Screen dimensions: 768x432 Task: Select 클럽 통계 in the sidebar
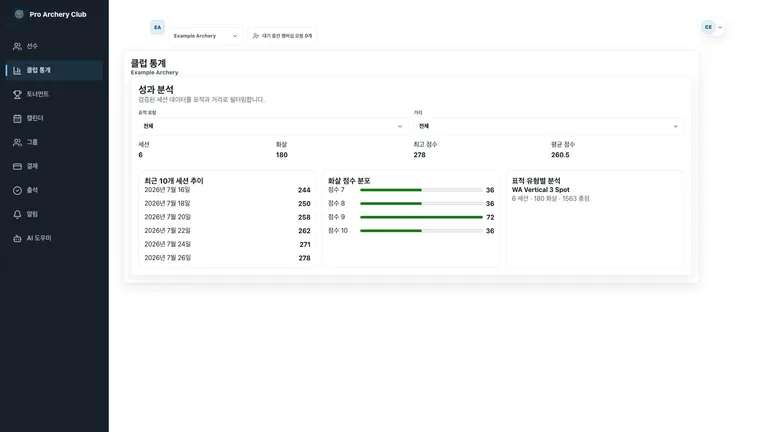pyautogui.click(x=54, y=70)
